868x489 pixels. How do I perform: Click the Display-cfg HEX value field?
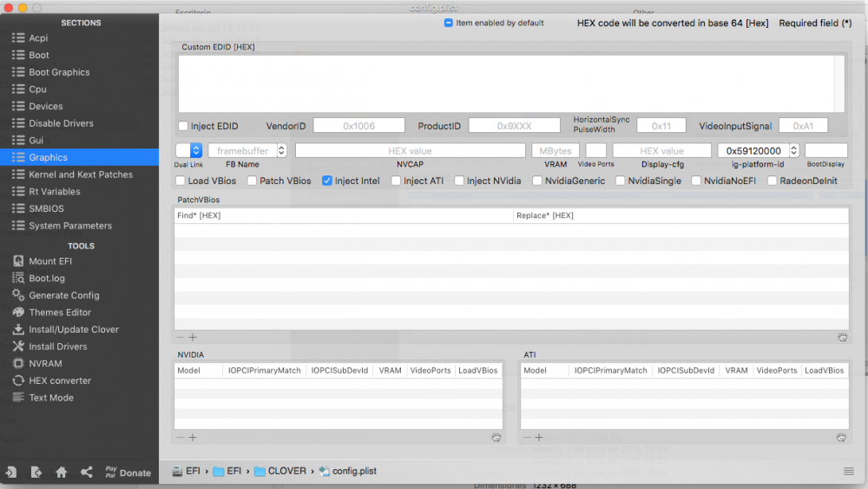(x=662, y=150)
